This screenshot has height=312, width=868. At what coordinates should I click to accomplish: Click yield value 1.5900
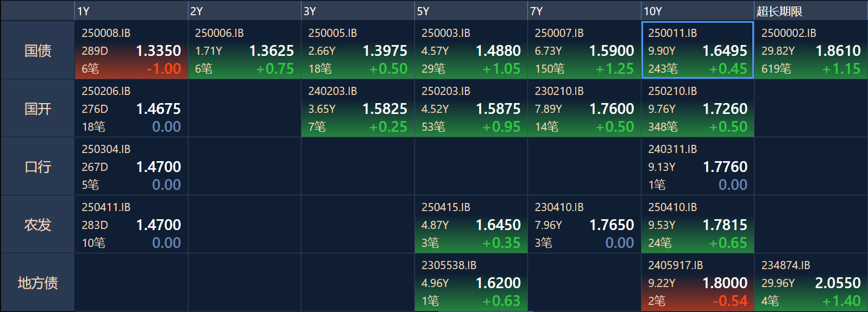[x=612, y=51]
